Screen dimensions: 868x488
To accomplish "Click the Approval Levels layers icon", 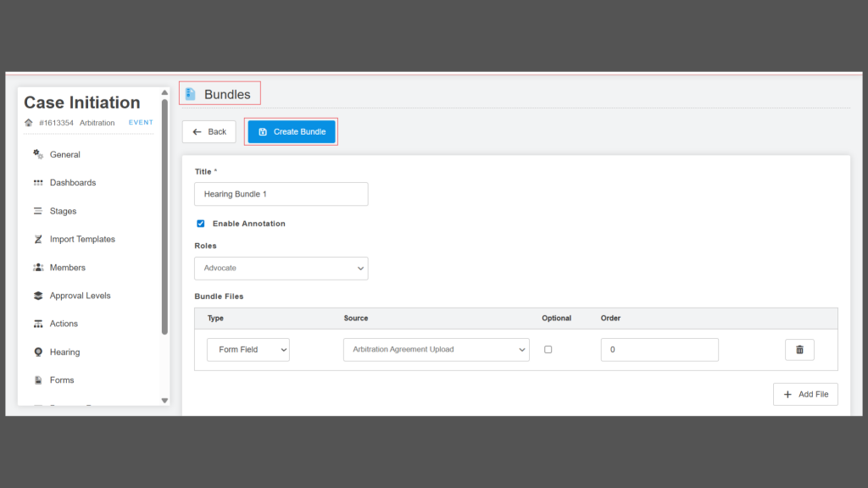I will click(38, 296).
